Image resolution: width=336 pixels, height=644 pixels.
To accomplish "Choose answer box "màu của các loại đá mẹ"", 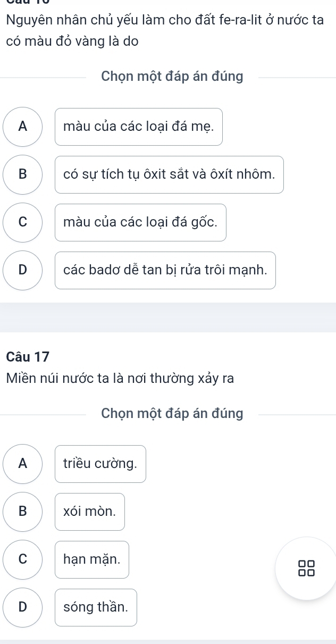I will (139, 127).
